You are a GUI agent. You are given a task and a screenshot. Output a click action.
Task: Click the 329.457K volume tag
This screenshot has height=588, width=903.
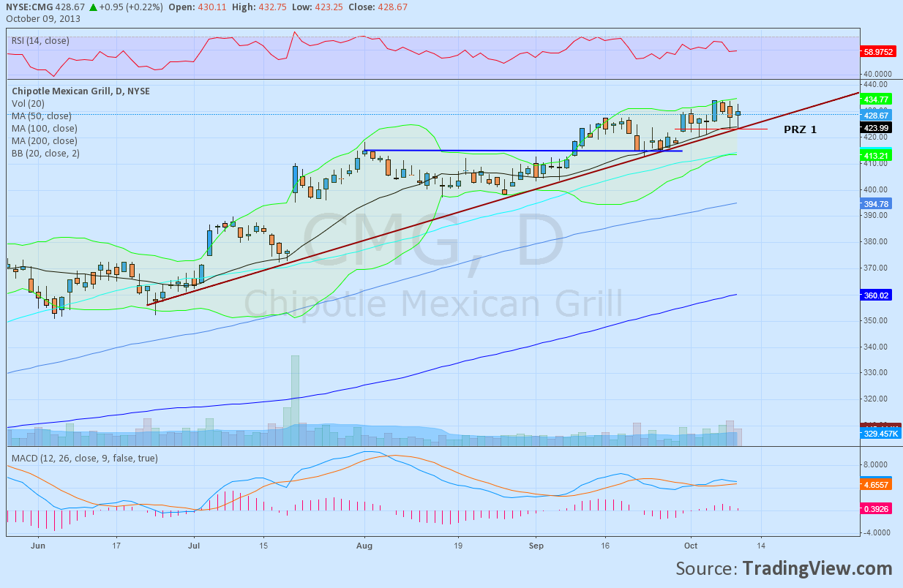[x=881, y=434]
